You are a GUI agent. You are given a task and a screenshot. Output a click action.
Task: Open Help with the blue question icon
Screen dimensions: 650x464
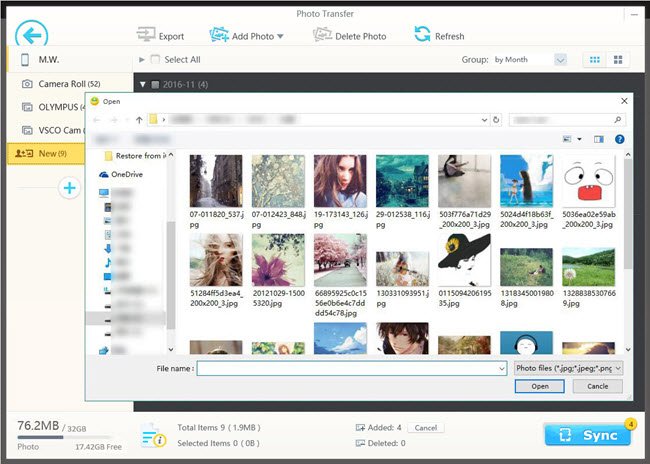(x=620, y=139)
